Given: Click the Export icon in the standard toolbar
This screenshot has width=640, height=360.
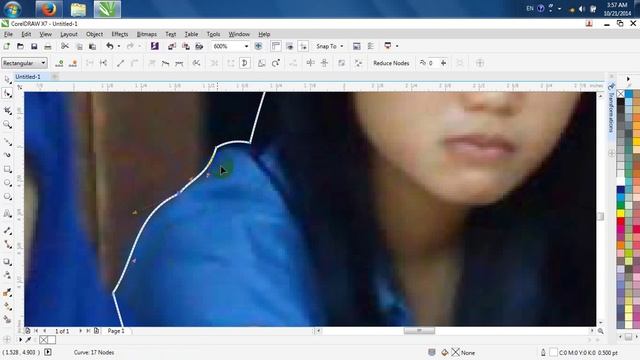Looking at the screenshot, I should pyautogui.click(x=186, y=46).
